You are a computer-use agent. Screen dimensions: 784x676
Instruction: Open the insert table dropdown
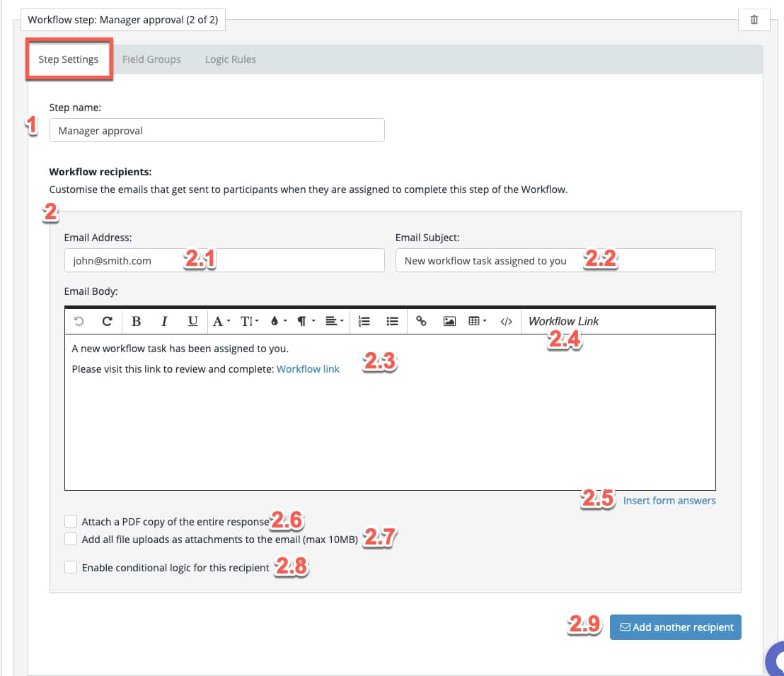pos(478,321)
